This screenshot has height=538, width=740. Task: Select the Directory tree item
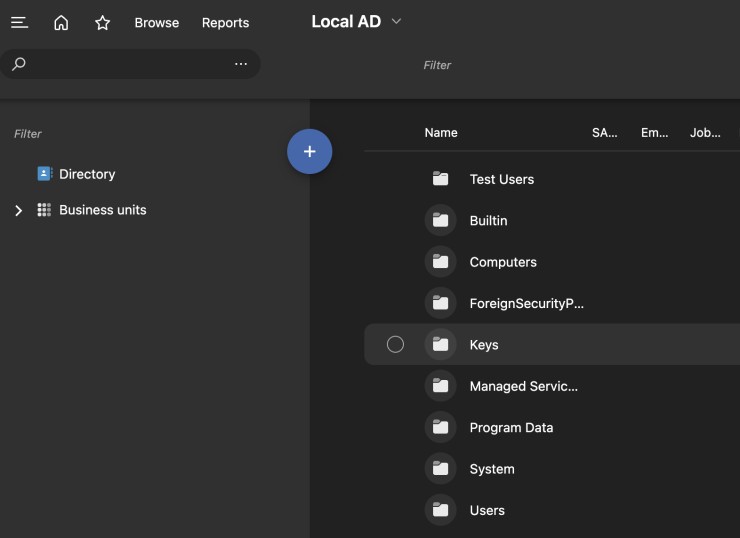click(x=87, y=174)
